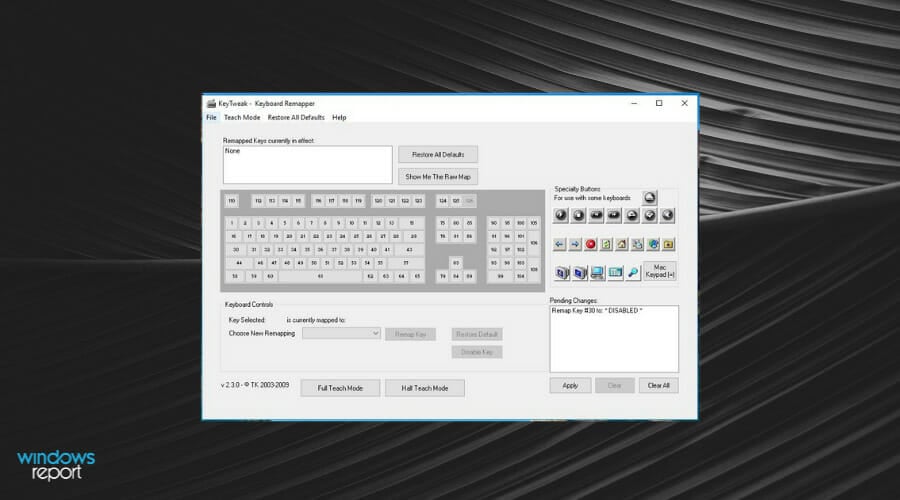Click the KeyTweak app icon in title bar
The image size is (900, 500).
click(x=211, y=103)
